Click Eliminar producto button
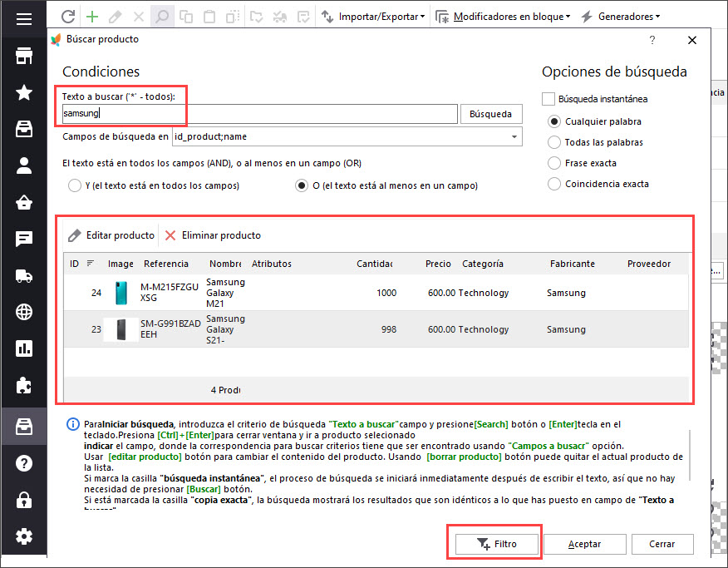The height and width of the screenshot is (568, 728). pyautogui.click(x=213, y=235)
